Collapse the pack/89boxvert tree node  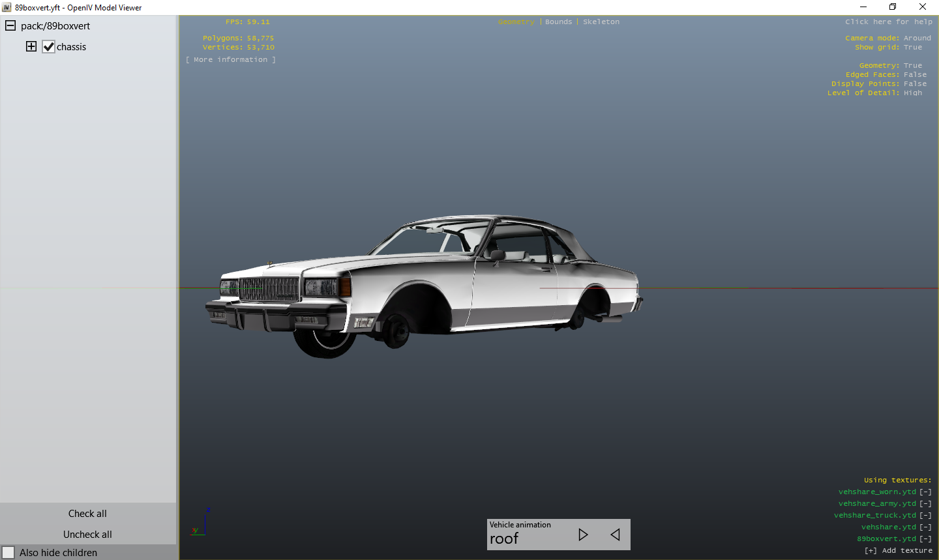click(10, 26)
